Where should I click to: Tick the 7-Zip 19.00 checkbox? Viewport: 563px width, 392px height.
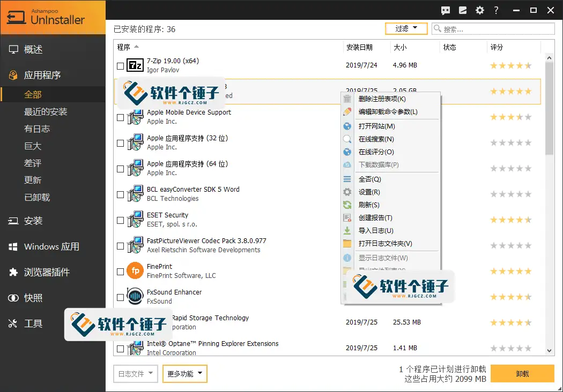tap(120, 66)
